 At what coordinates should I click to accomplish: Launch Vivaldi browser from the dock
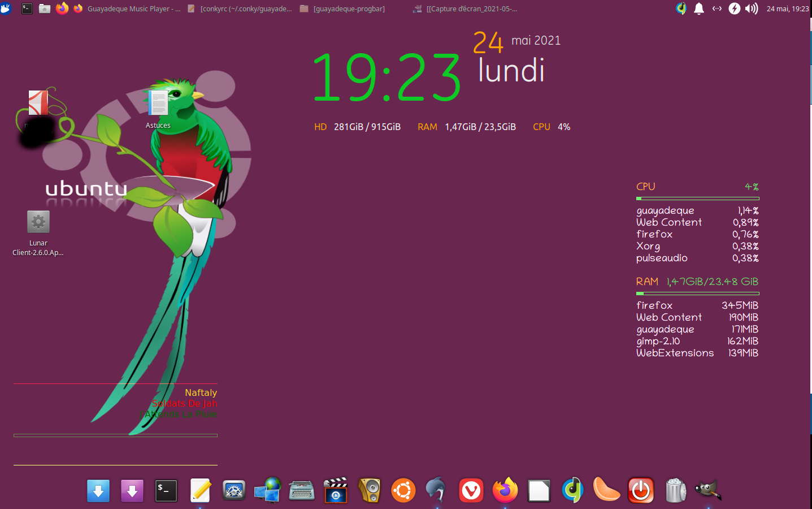(471, 490)
